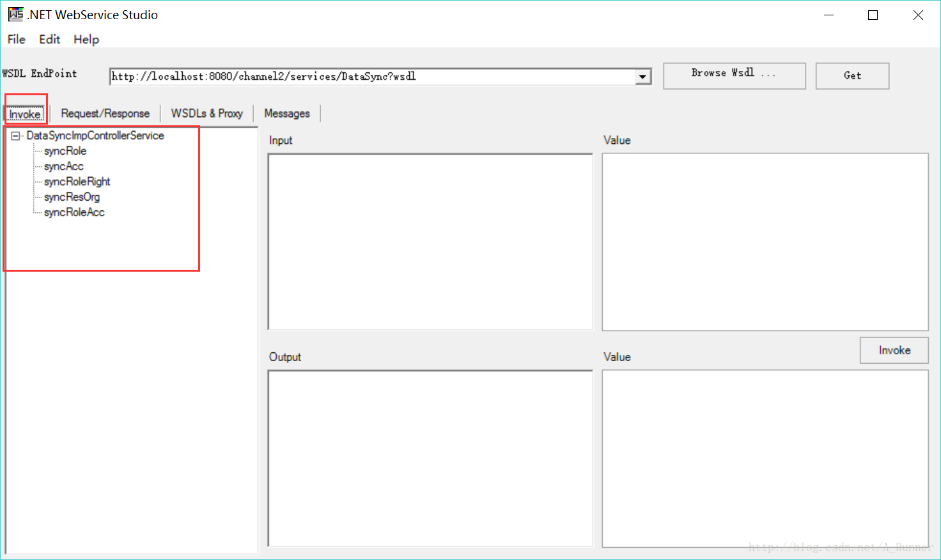This screenshot has height=560, width=941.
Task: Maximize the WebService Studio window
Action: pyautogui.click(x=873, y=15)
